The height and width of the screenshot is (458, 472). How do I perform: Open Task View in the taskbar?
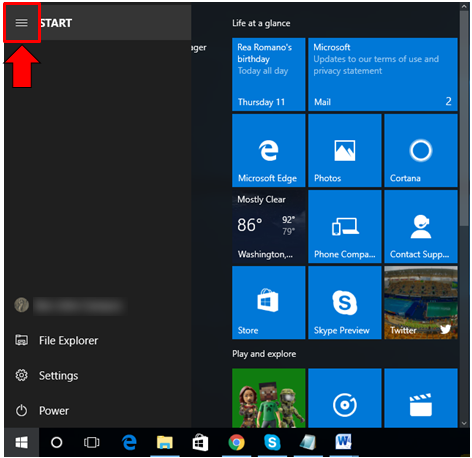pos(91,442)
